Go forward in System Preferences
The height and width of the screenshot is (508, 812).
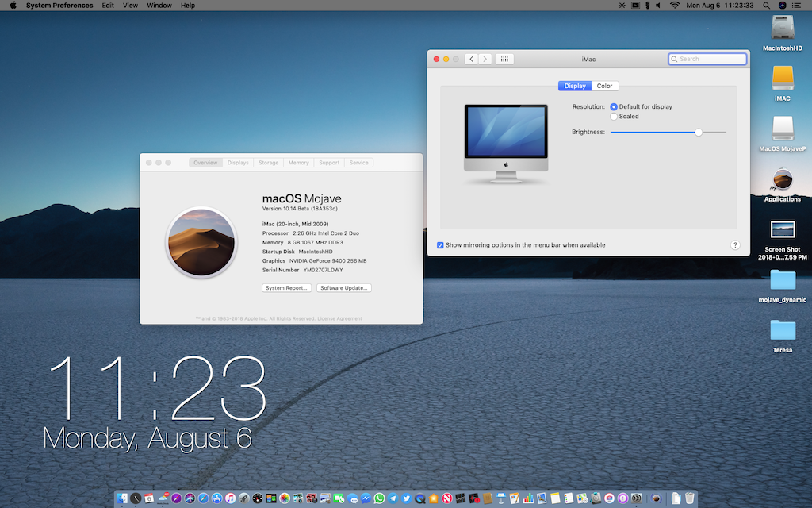click(485, 59)
